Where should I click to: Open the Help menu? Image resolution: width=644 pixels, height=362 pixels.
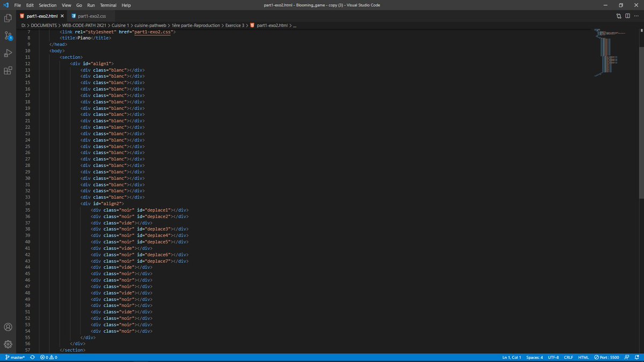(126, 5)
